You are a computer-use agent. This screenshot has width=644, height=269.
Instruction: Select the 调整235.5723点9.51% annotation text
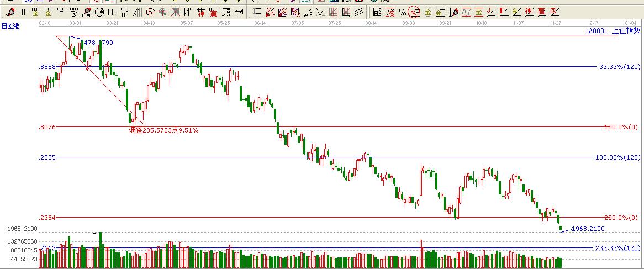coord(163,130)
